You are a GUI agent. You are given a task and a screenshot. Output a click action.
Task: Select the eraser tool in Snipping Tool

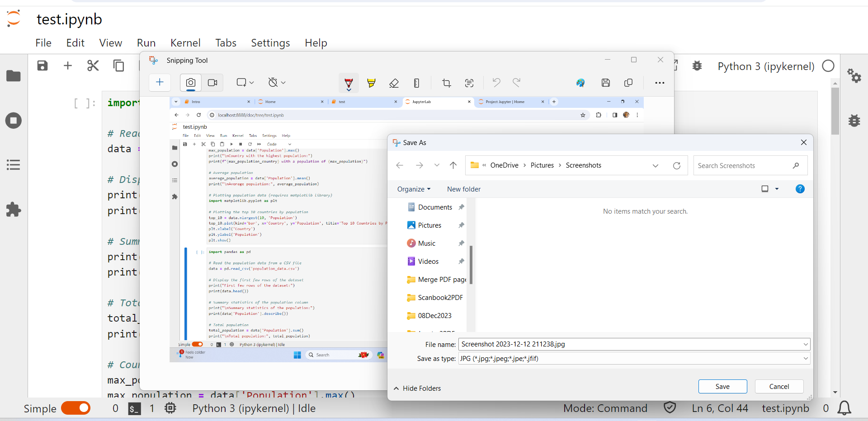pos(394,83)
